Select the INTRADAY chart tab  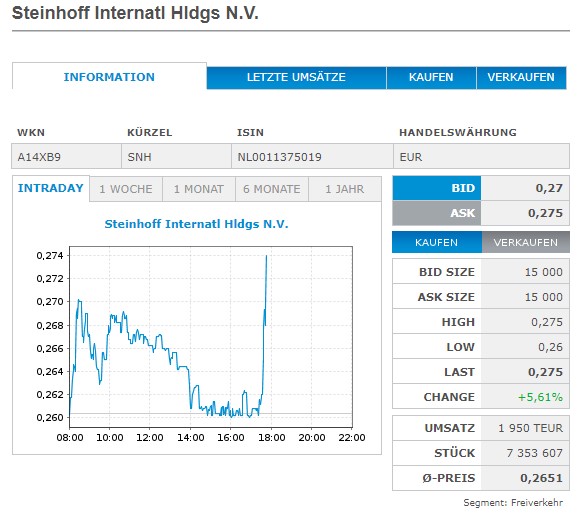coord(51,188)
